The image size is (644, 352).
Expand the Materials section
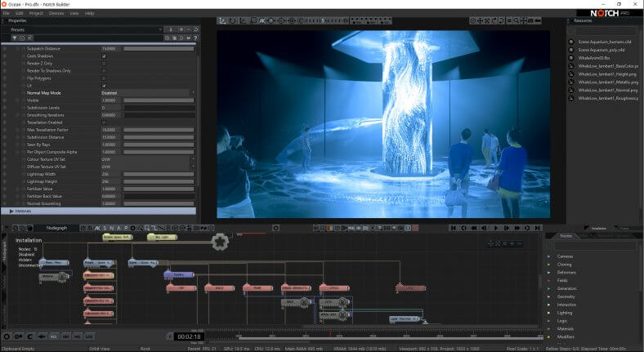click(12, 211)
